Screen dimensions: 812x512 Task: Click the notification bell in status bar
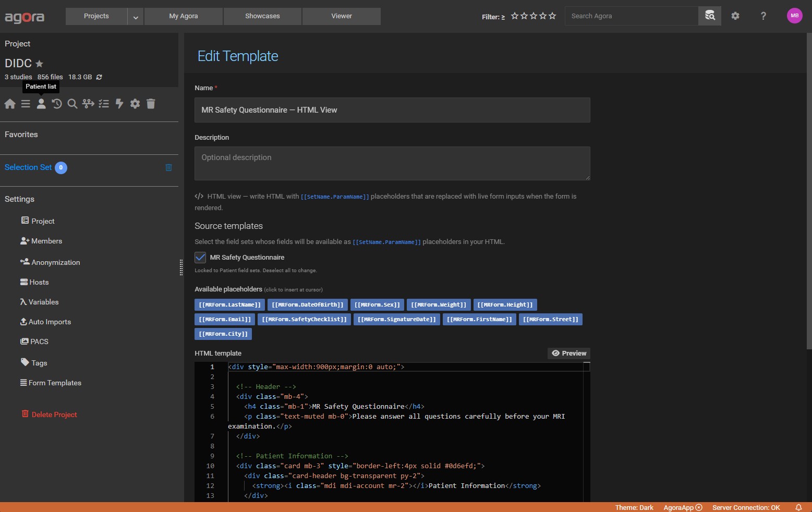(798, 507)
